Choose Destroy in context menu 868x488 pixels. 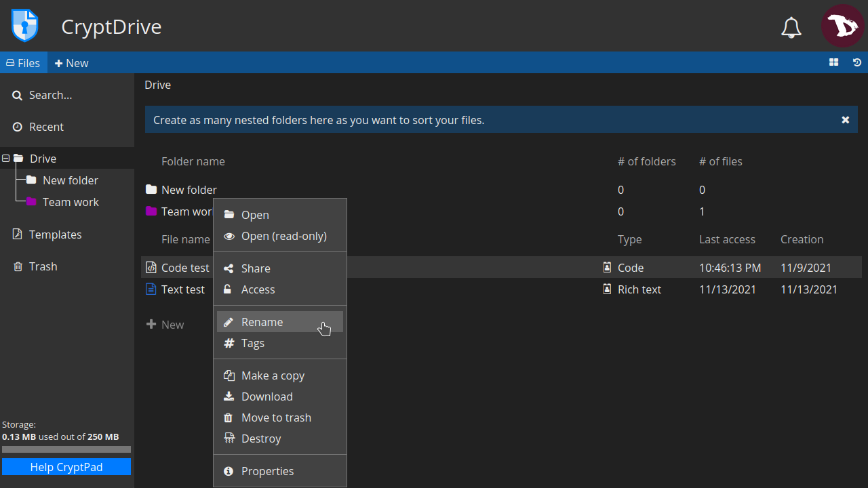click(x=280, y=439)
